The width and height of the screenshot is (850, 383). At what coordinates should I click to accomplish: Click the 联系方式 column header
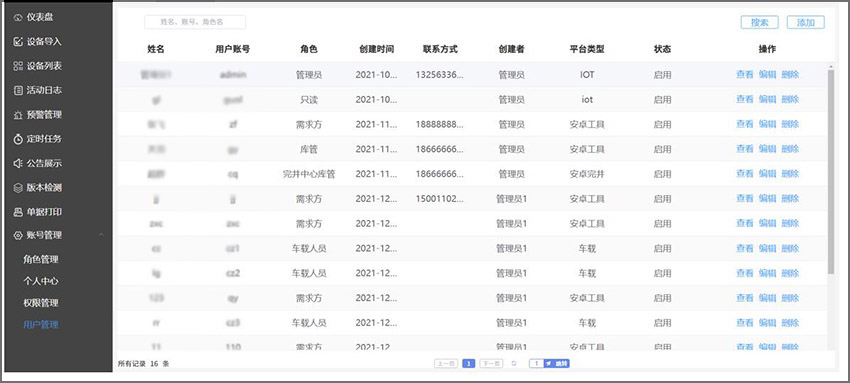coord(440,49)
